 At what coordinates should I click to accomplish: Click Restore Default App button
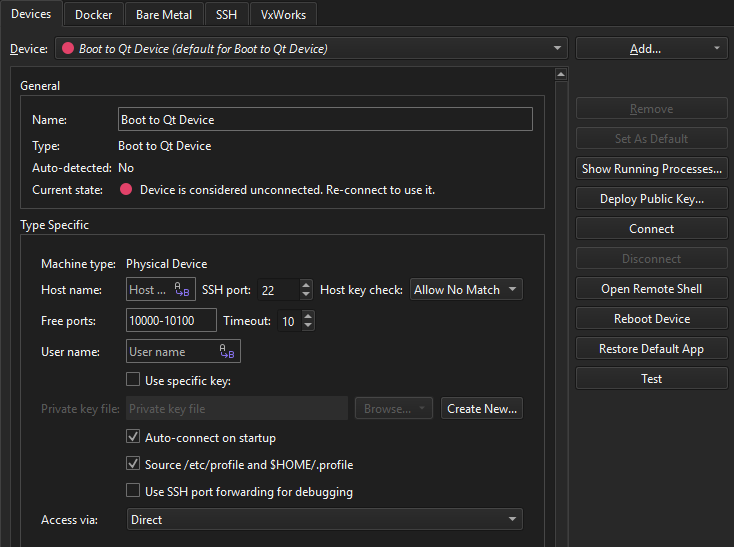pyautogui.click(x=652, y=349)
